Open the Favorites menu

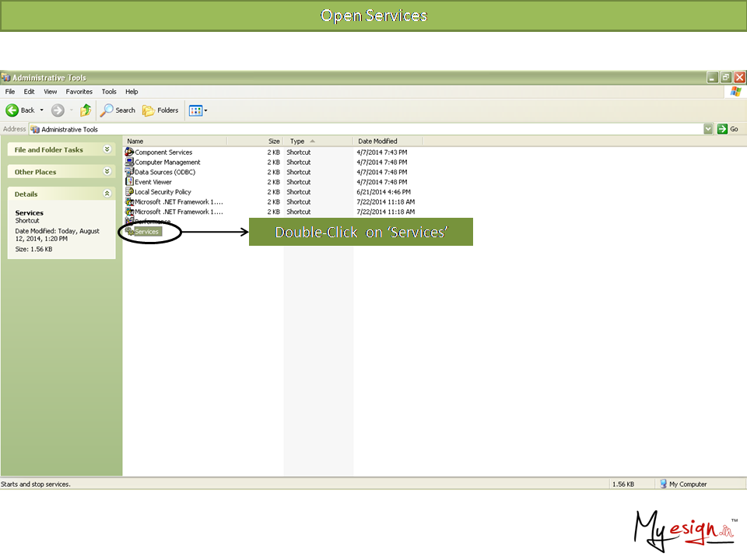coord(79,92)
